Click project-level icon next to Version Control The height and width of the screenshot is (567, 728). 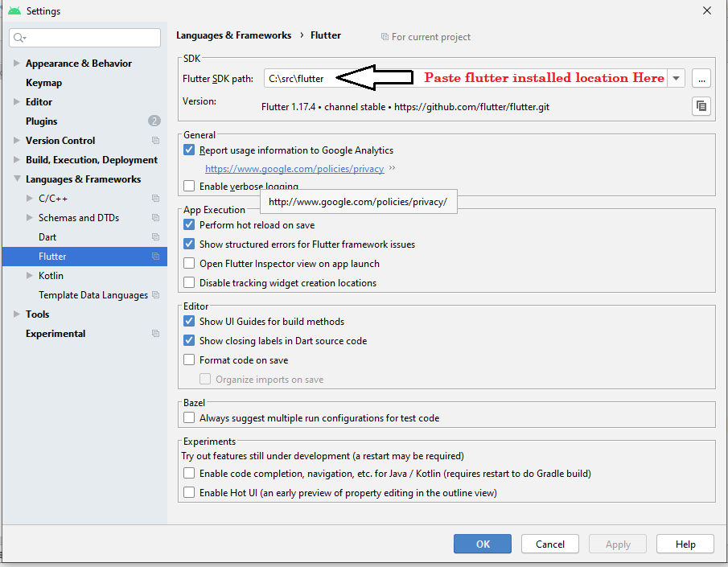pyautogui.click(x=155, y=140)
